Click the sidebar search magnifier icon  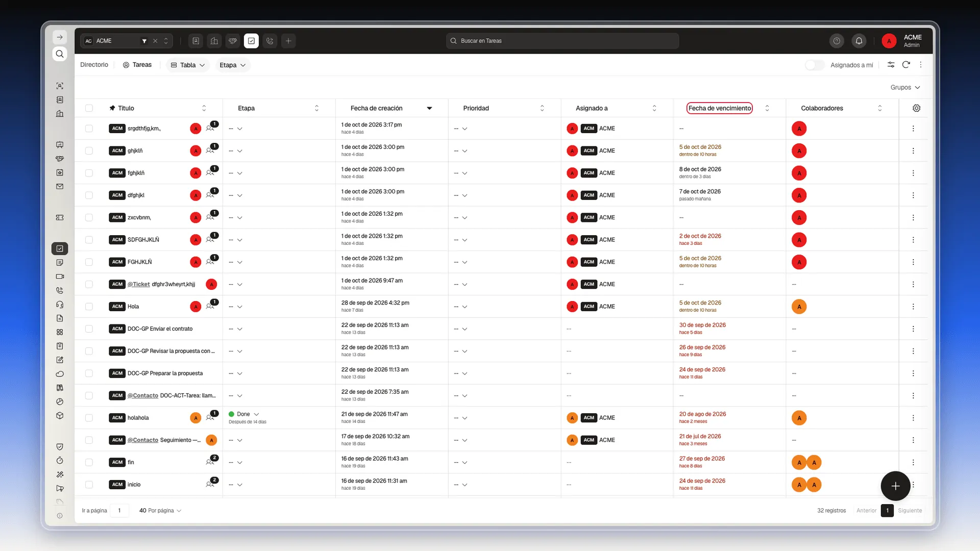click(x=60, y=54)
